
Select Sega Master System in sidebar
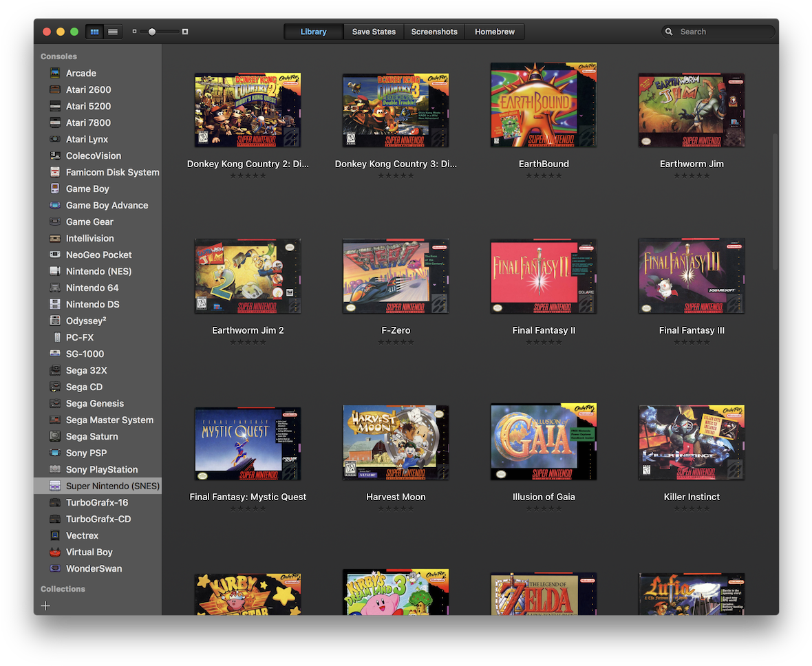coord(98,420)
